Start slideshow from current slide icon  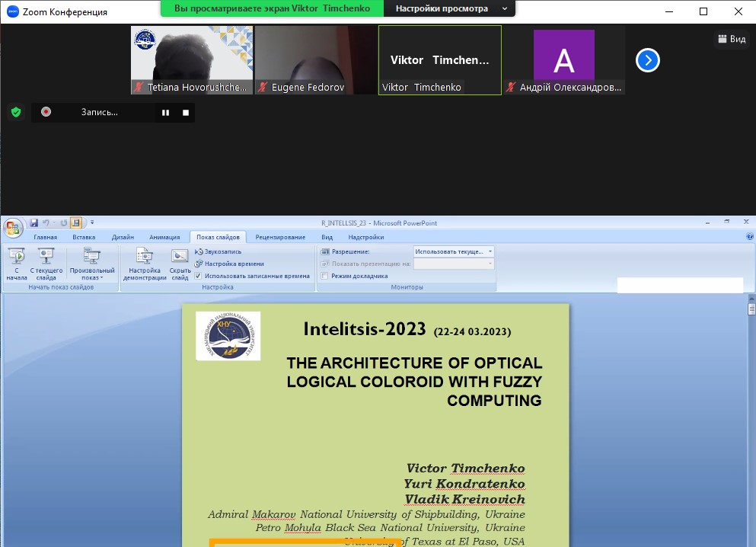(46, 263)
